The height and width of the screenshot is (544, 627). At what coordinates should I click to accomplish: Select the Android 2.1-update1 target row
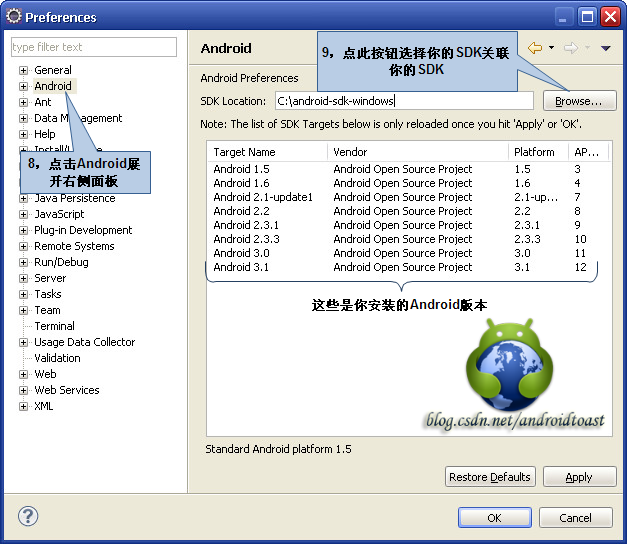pyautogui.click(x=408, y=197)
